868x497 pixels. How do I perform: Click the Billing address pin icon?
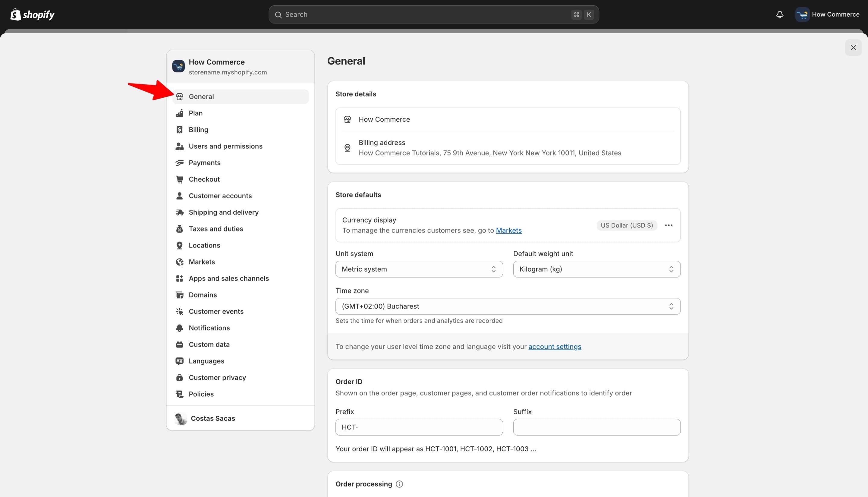pos(348,148)
